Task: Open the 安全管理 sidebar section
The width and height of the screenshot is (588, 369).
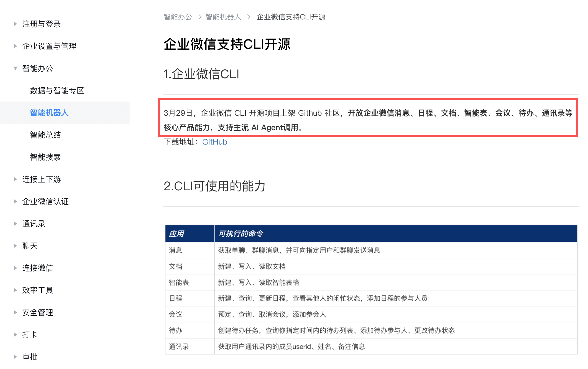Action: [x=37, y=312]
